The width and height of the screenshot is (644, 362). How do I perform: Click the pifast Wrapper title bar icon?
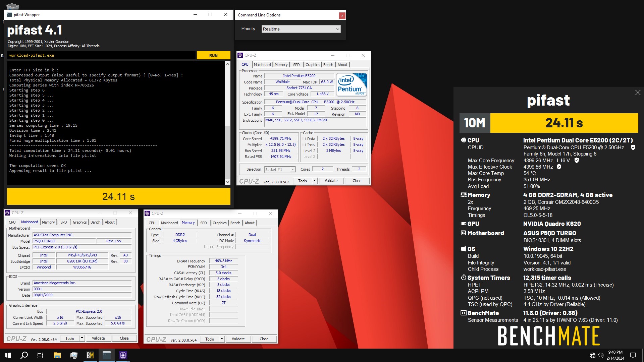[9, 14]
